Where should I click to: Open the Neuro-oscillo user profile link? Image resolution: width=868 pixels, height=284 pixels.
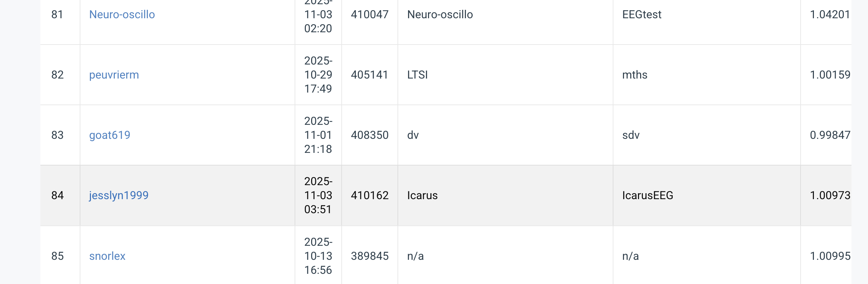click(x=122, y=14)
